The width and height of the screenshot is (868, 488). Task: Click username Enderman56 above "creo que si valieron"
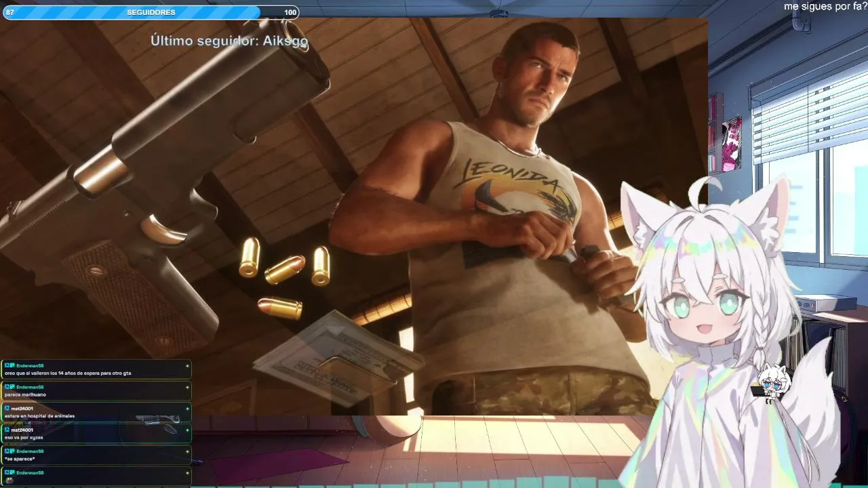(30, 366)
